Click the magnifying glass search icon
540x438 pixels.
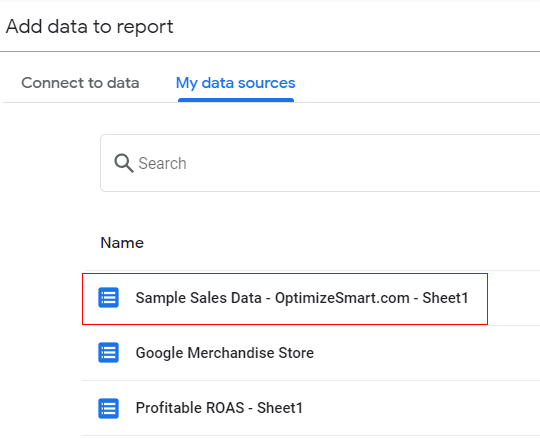124,163
